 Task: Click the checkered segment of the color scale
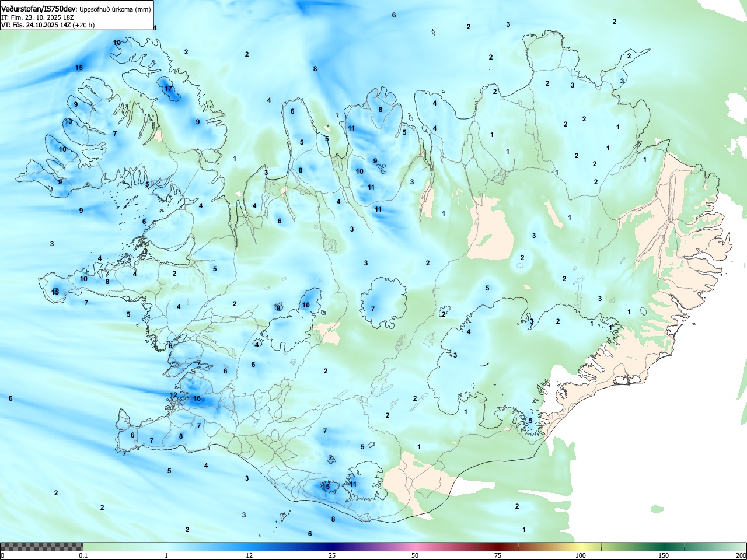click(41, 547)
